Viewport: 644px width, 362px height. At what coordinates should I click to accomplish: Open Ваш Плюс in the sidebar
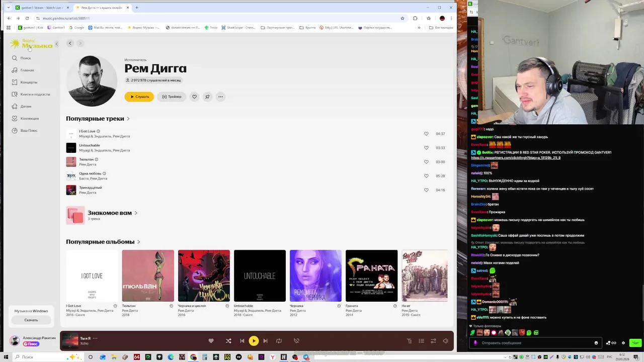25,131
